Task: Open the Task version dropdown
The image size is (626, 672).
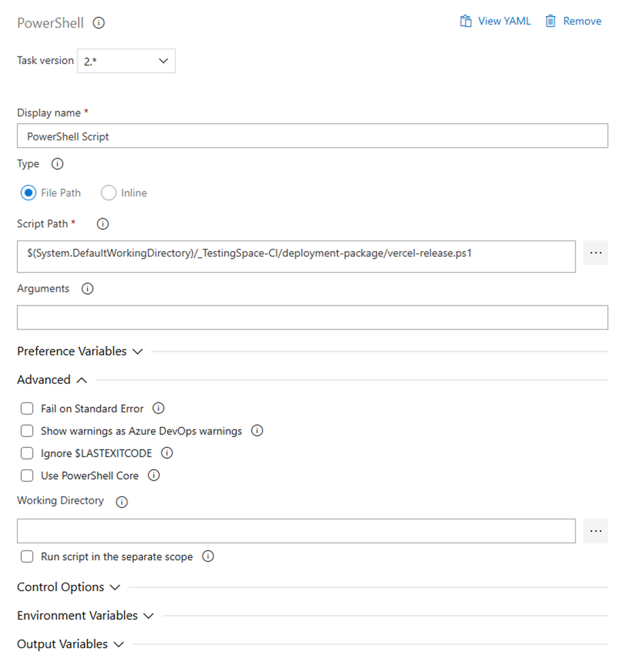Action: click(126, 61)
